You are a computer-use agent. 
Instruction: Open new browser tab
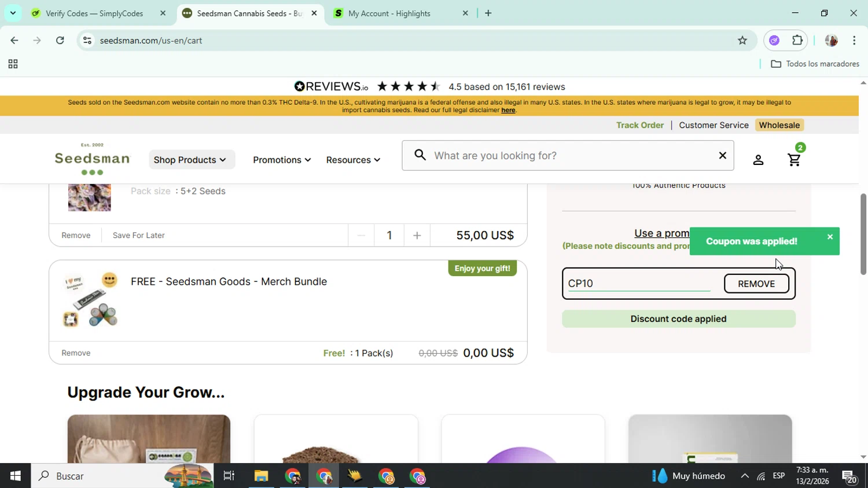pyautogui.click(x=488, y=13)
